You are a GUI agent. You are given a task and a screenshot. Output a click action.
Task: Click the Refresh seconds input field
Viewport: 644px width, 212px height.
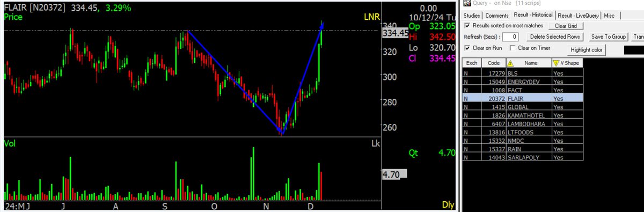point(511,36)
